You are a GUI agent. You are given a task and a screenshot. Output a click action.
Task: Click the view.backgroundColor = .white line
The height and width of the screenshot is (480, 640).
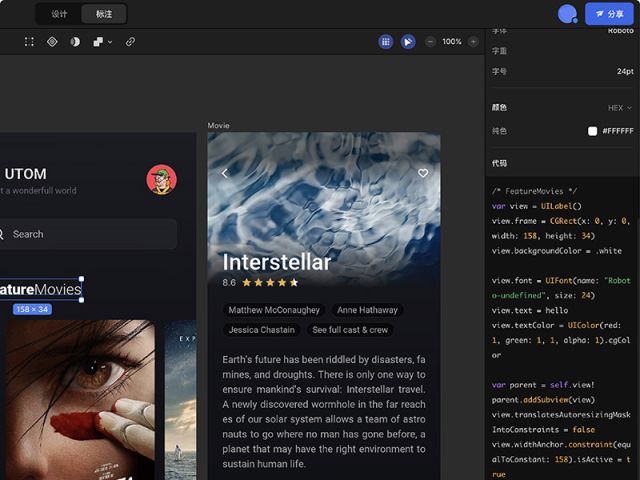coord(557,251)
